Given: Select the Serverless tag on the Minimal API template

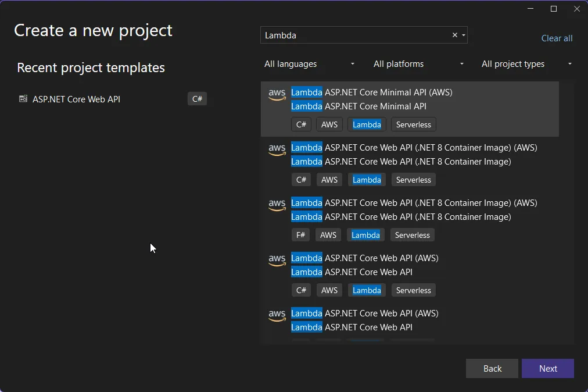Looking at the screenshot, I should point(413,124).
